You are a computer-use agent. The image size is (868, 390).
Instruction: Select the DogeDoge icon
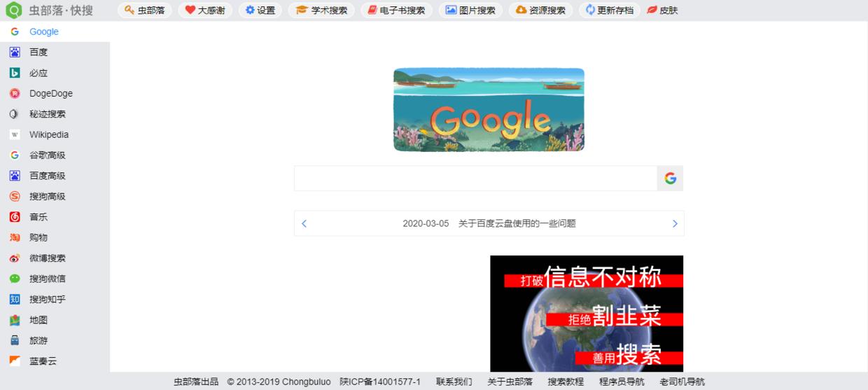pyautogui.click(x=15, y=93)
